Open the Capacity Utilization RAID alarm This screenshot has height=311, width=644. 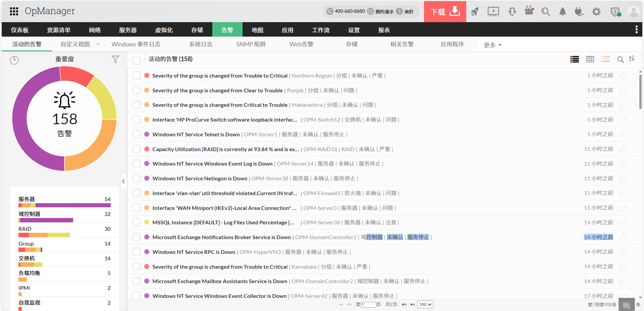point(225,149)
